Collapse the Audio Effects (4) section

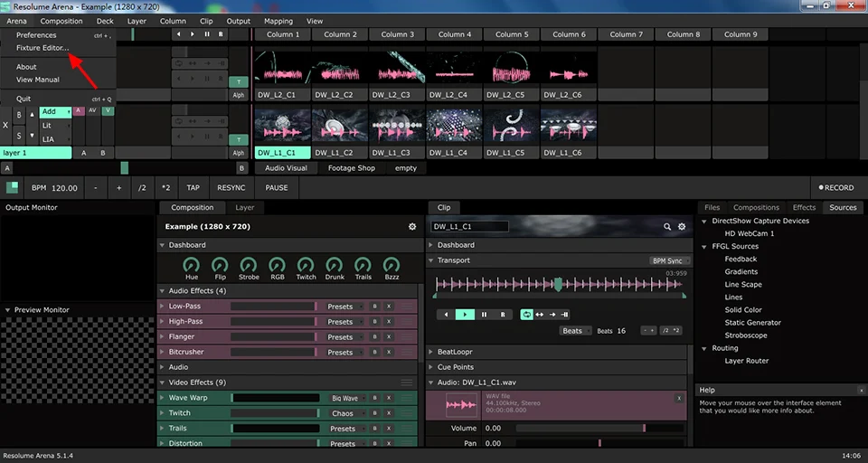pyautogui.click(x=162, y=291)
